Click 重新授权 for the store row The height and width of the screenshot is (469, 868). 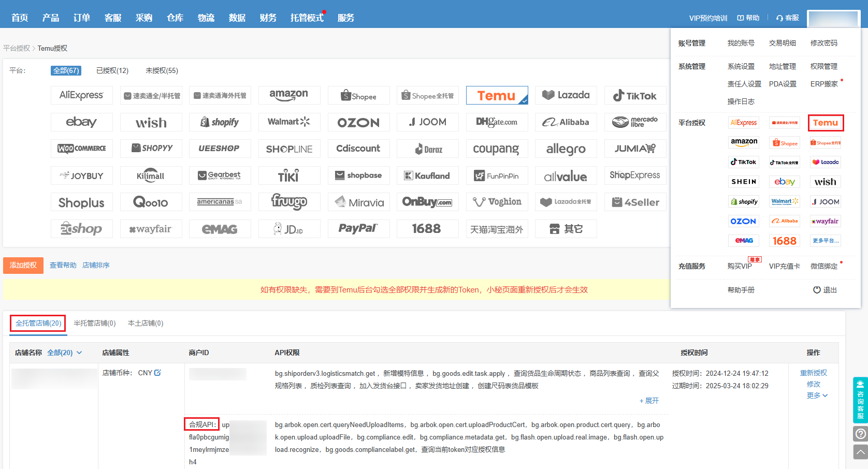coord(814,373)
